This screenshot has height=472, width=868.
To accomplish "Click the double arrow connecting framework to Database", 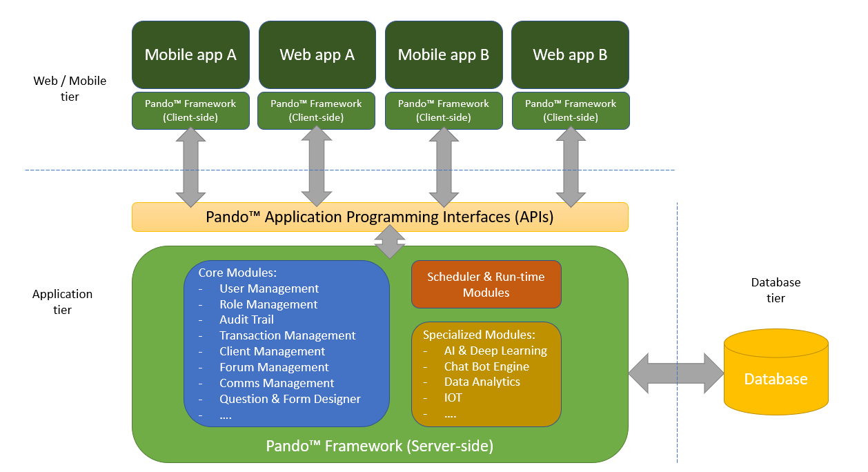I will coord(676,373).
